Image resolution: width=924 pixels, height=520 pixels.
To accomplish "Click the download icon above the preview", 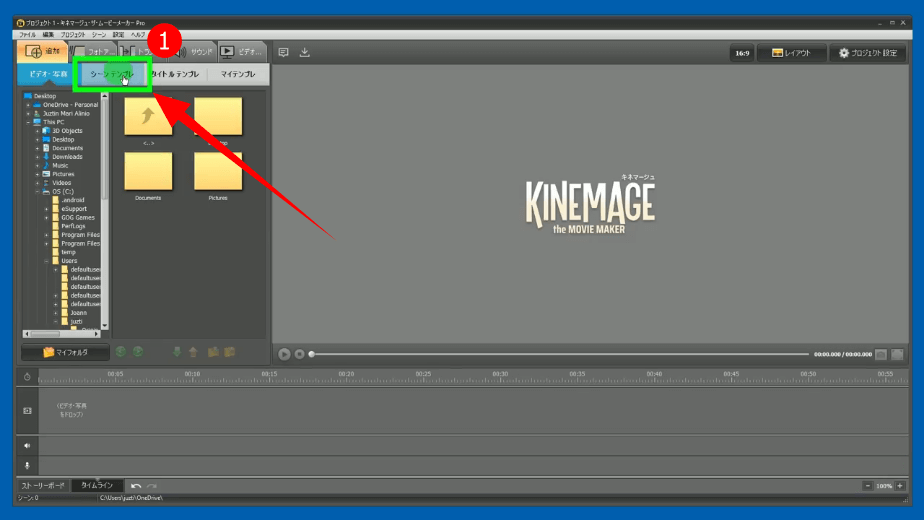I will pyautogui.click(x=305, y=53).
